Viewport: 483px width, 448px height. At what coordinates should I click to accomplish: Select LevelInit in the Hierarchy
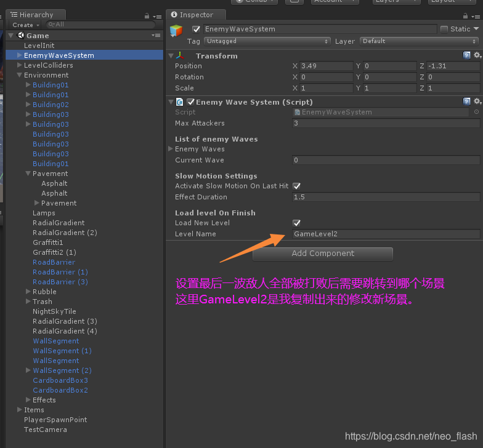39,46
